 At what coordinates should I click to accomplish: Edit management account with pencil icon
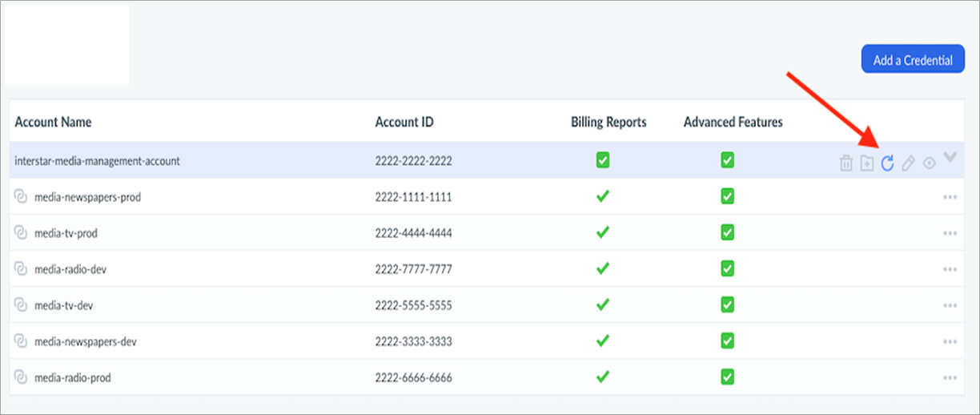[908, 163]
